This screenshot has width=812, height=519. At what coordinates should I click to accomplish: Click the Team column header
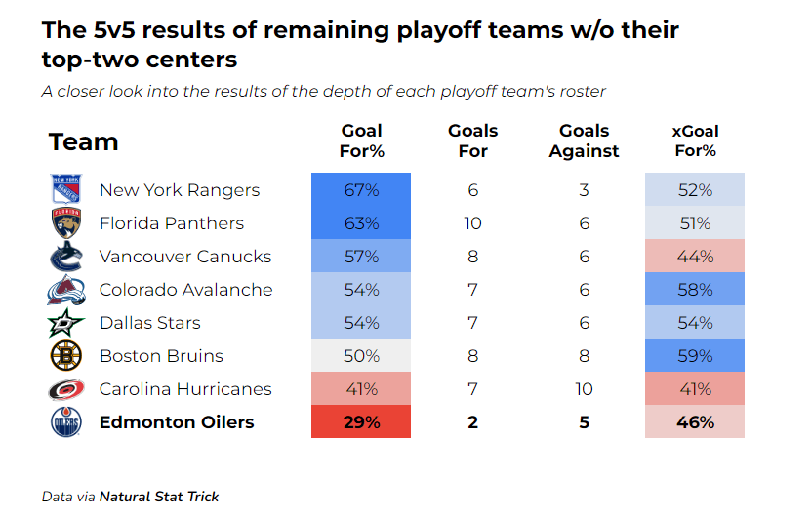coord(84,142)
